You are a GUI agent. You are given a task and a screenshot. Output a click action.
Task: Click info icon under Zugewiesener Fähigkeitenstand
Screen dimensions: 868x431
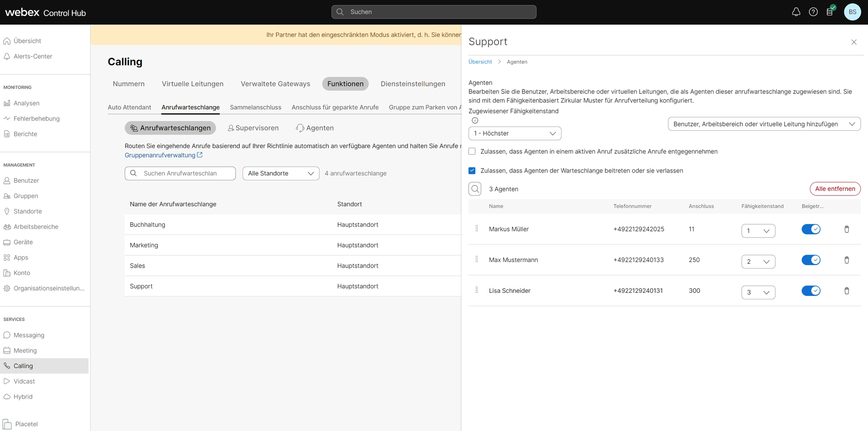tap(475, 121)
